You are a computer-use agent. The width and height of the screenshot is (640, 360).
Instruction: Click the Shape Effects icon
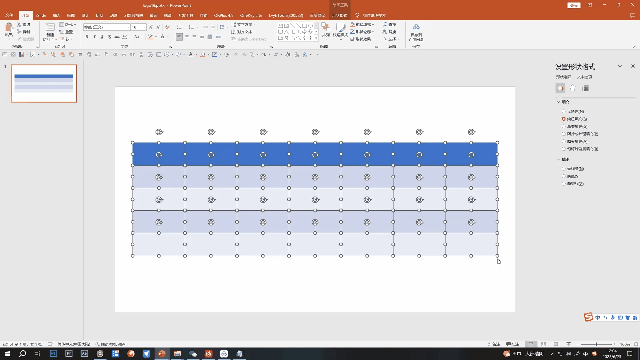coord(353,39)
